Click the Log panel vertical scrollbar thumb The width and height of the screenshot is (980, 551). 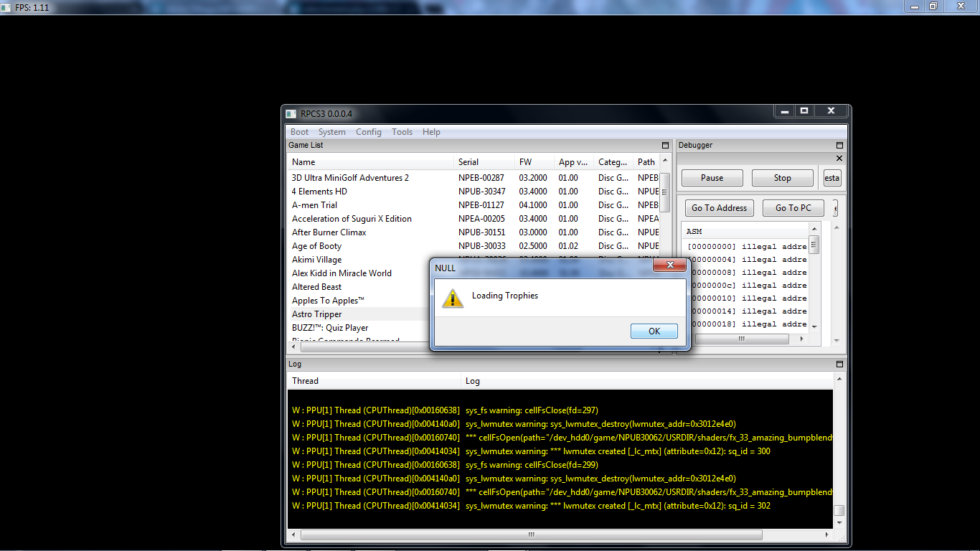coord(839,511)
